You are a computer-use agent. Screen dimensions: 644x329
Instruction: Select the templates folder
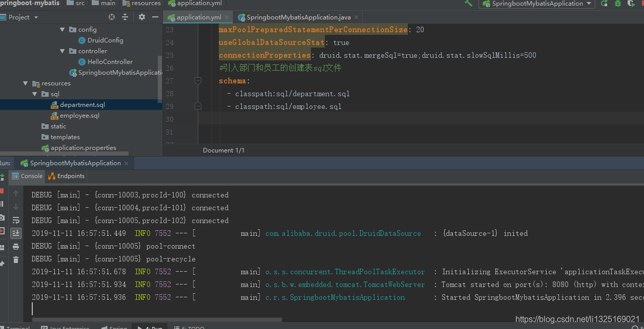pyautogui.click(x=60, y=137)
